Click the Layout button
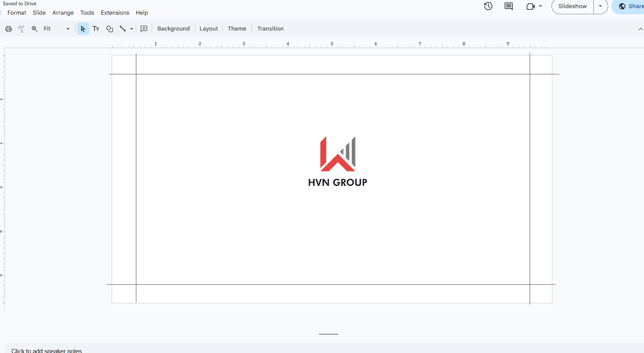Image resolution: width=644 pixels, height=353 pixels. (x=209, y=29)
